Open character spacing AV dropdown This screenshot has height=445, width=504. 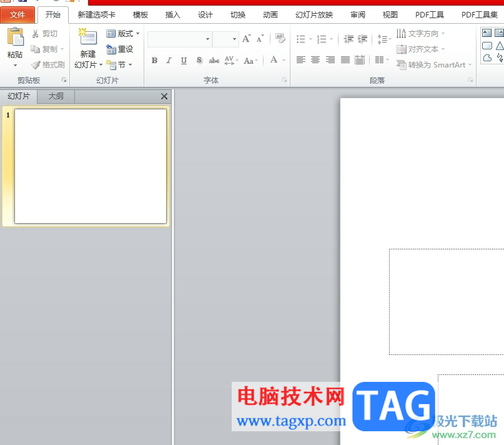[232, 60]
